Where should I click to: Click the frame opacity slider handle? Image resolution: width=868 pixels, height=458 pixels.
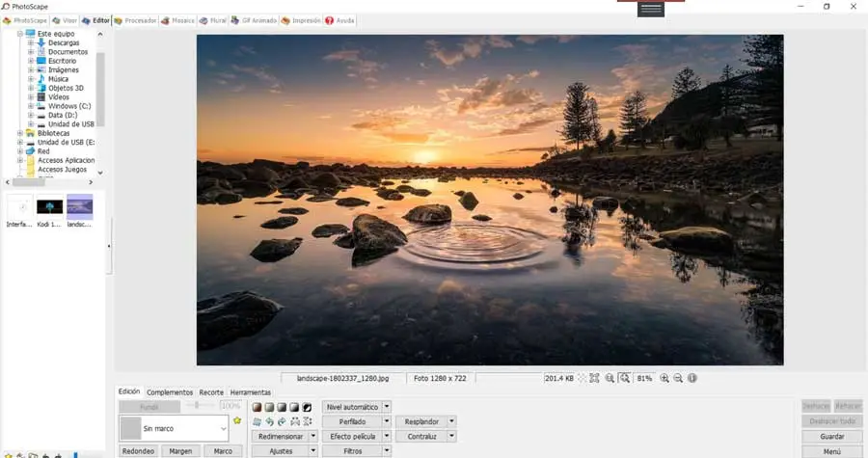coord(197,405)
